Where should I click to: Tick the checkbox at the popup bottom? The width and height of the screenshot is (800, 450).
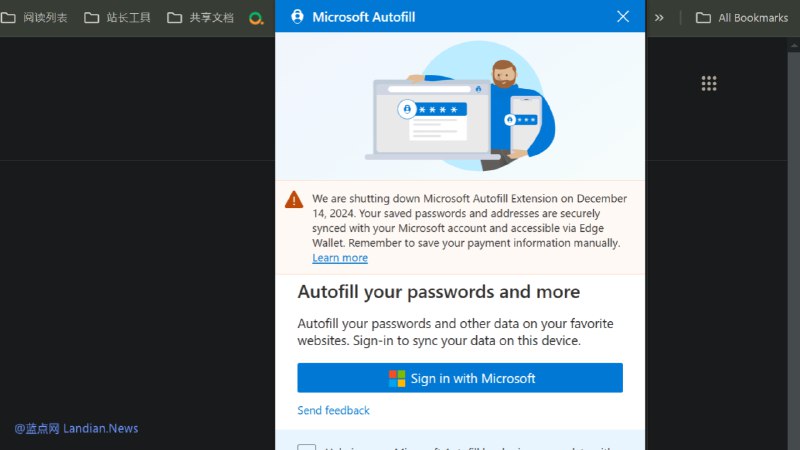coord(307,447)
